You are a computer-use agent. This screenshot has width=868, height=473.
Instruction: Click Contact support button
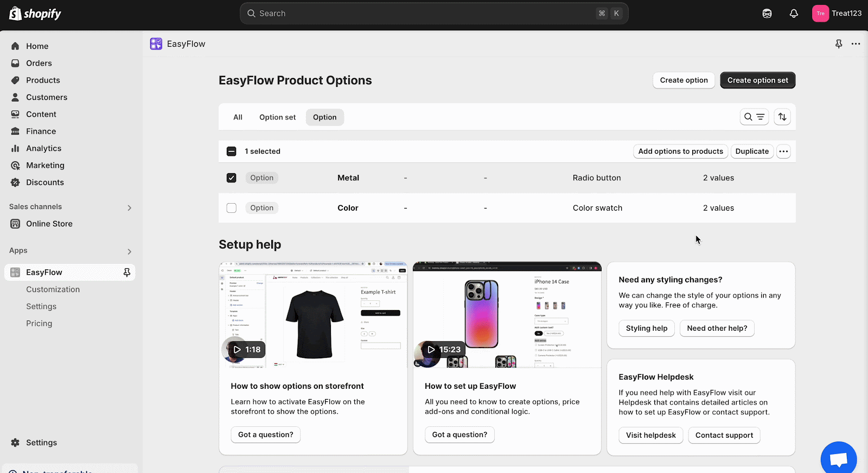tap(724, 436)
